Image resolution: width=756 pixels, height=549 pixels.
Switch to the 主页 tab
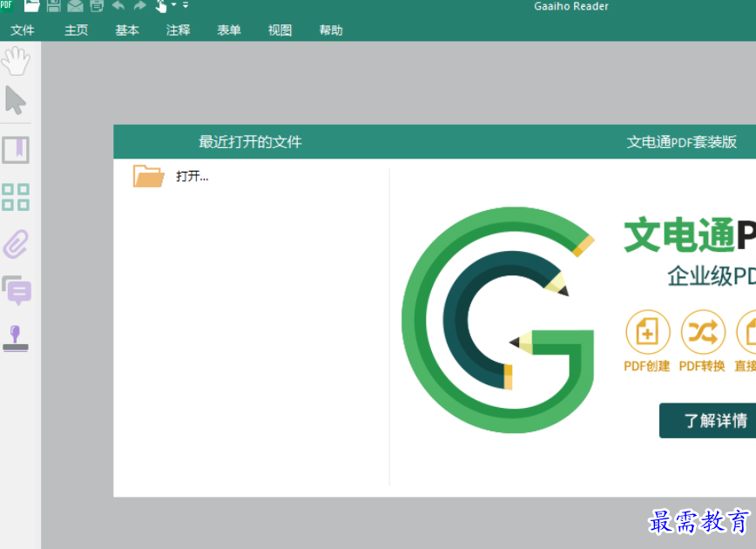[x=76, y=30]
